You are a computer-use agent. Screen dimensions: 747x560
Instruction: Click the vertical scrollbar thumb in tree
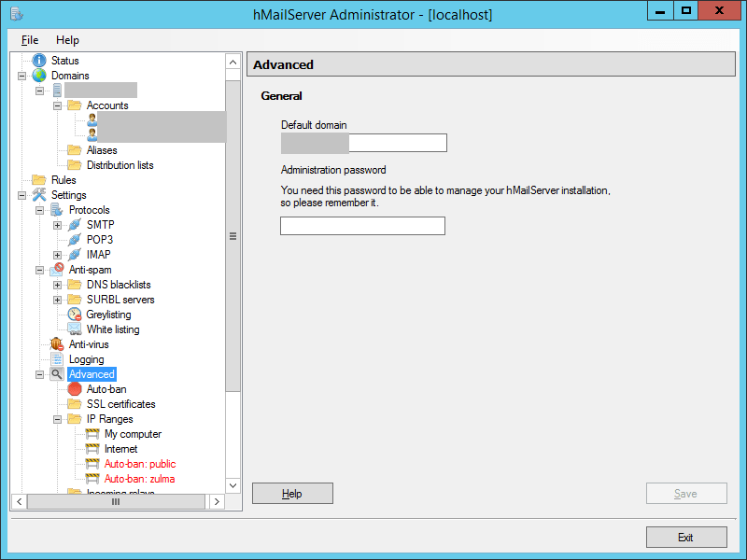233,236
